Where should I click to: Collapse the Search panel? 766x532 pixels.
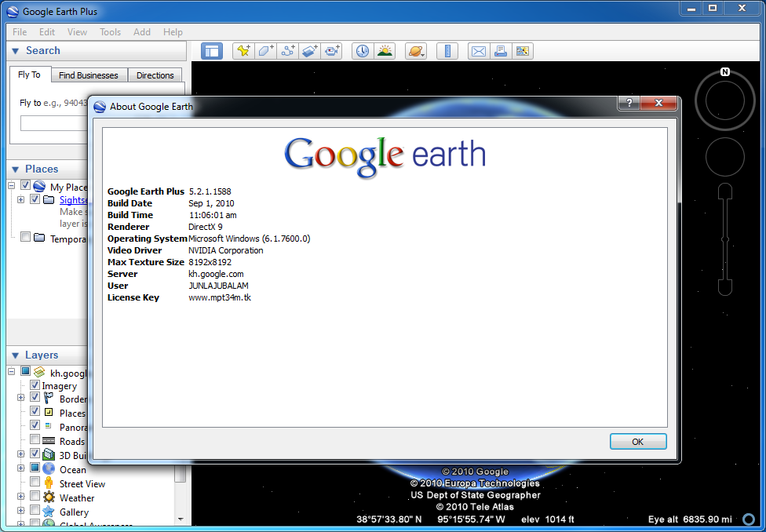pos(15,51)
